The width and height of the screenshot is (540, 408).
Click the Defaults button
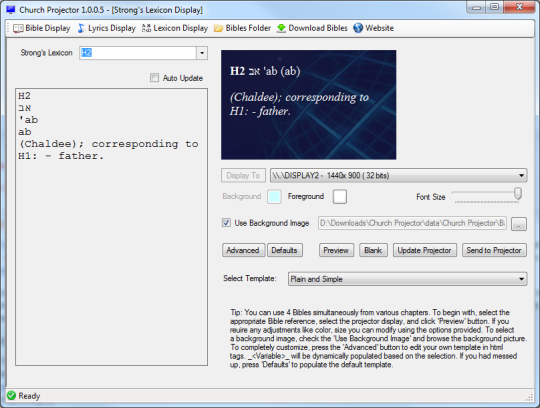pos(284,250)
